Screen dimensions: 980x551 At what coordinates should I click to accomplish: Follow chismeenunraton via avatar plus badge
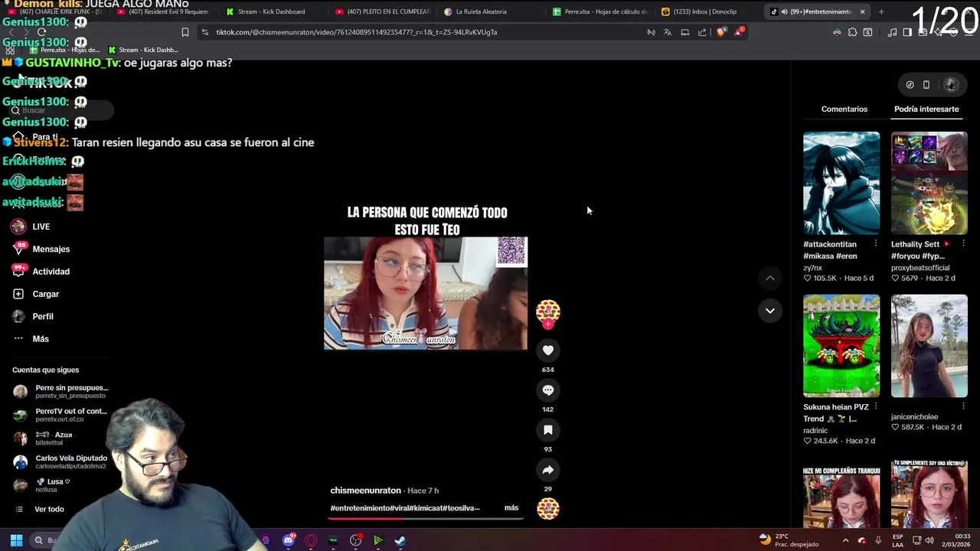pos(547,324)
